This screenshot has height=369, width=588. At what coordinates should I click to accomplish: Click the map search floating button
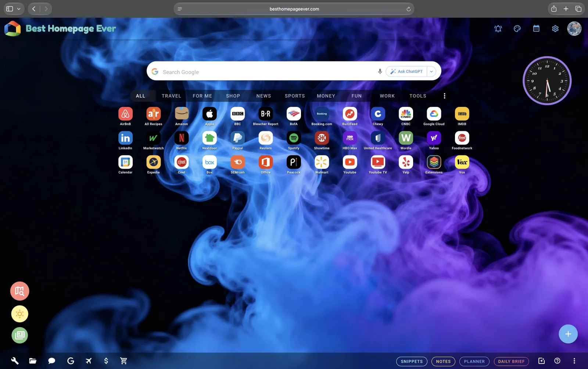19,291
